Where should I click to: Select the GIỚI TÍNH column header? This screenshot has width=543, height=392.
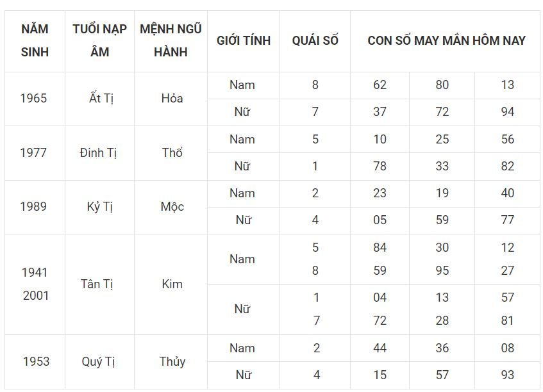pos(244,41)
